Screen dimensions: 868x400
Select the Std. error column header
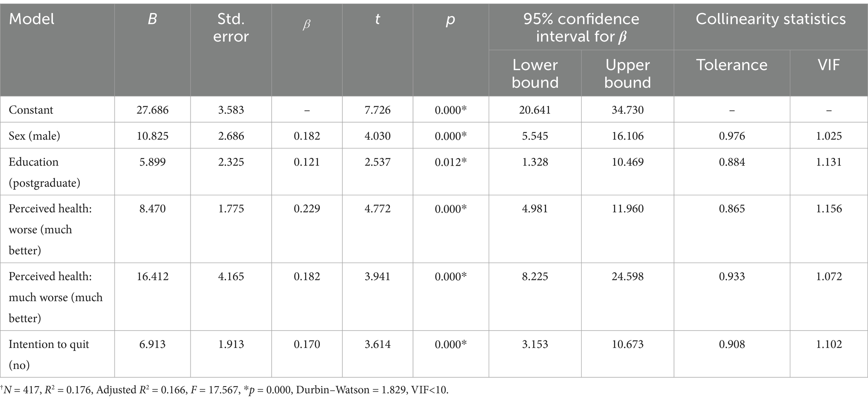tap(231, 28)
